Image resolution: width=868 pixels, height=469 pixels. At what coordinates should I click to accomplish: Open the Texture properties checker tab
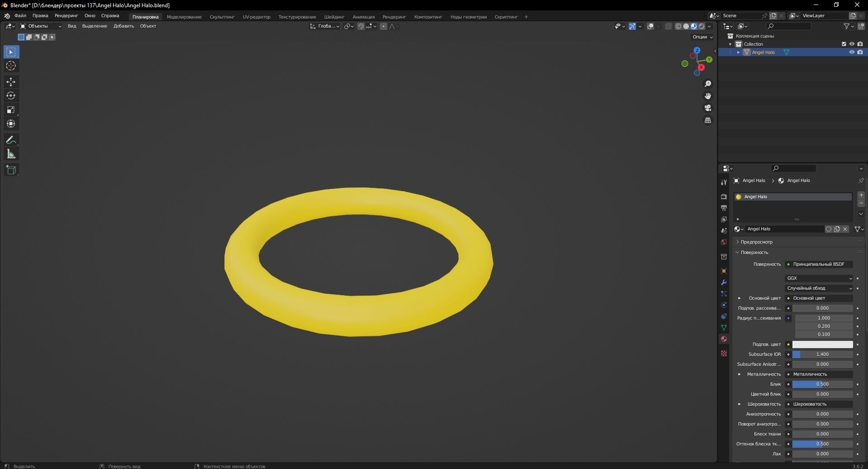(x=724, y=354)
